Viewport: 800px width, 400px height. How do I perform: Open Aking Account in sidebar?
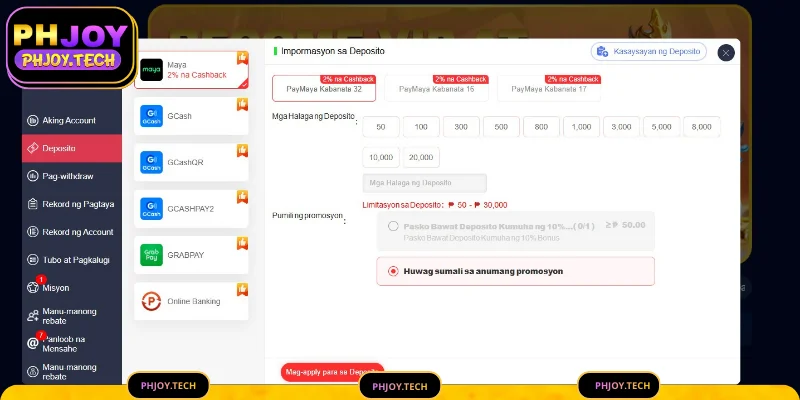pyautogui.click(x=72, y=120)
